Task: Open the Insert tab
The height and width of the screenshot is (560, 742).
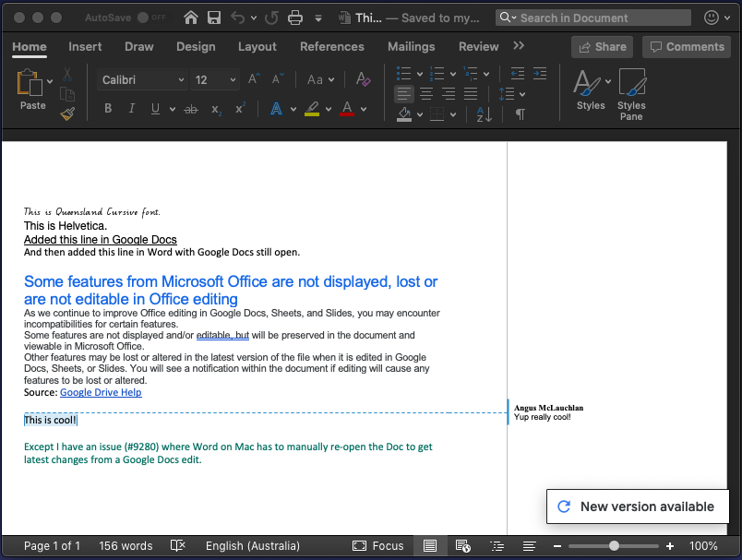Action: coord(85,46)
